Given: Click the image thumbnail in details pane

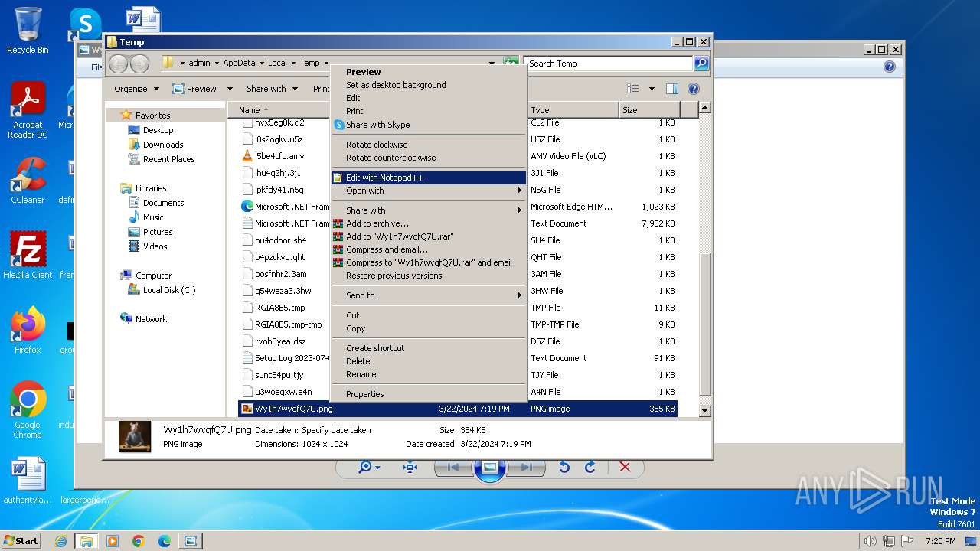Looking at the screenshot, I should pyautogui.click(x=135, y=437).
